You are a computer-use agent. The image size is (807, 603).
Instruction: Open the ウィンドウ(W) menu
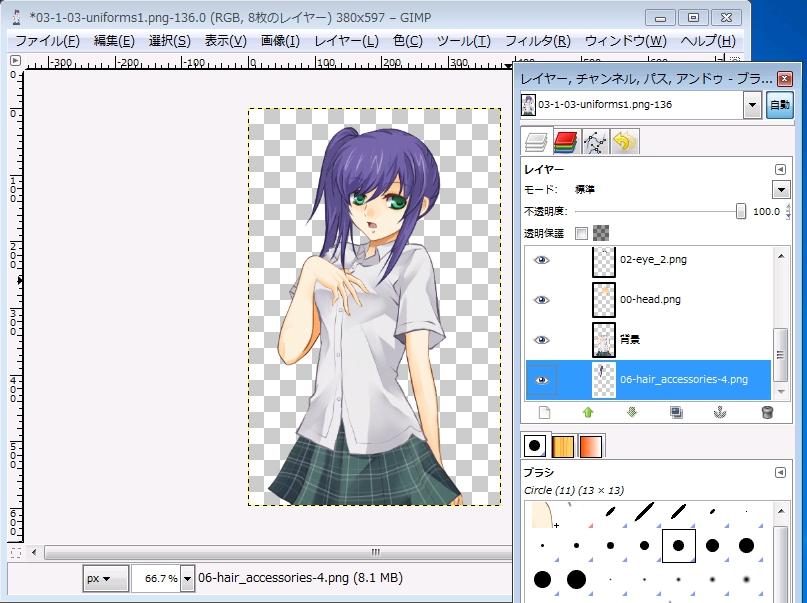click(x=625, y=41)
